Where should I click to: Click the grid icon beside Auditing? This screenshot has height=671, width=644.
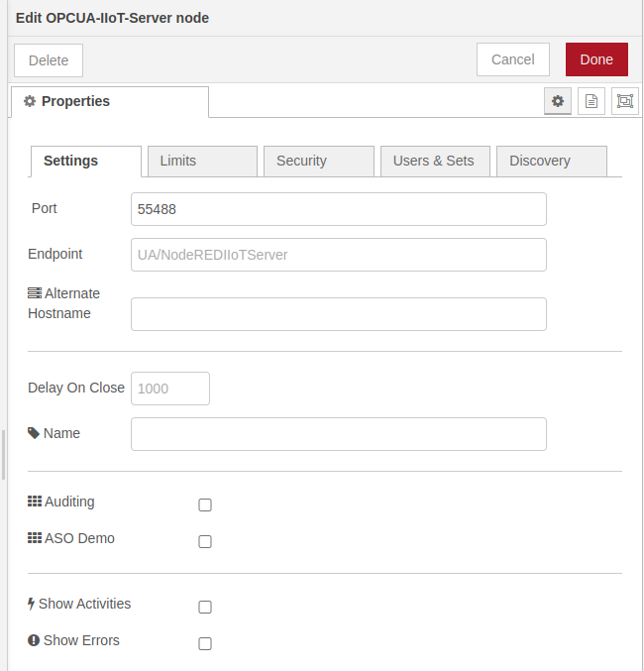[35, 502]
